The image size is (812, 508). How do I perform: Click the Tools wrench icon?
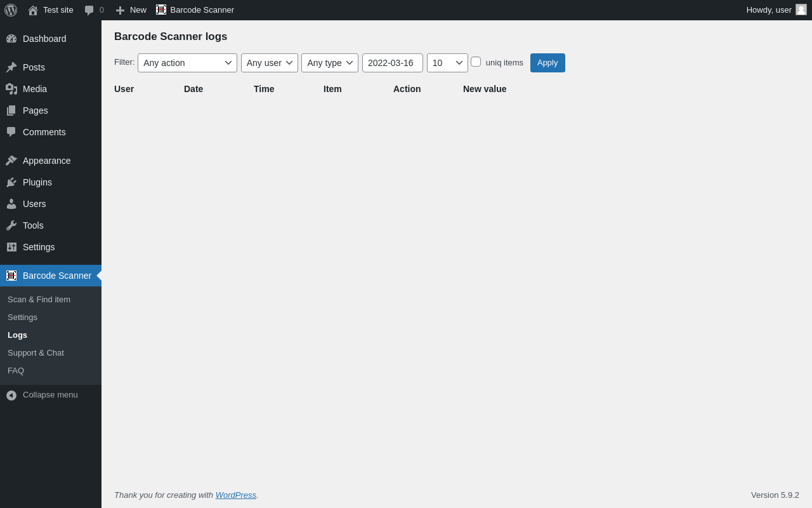point(11,225)
